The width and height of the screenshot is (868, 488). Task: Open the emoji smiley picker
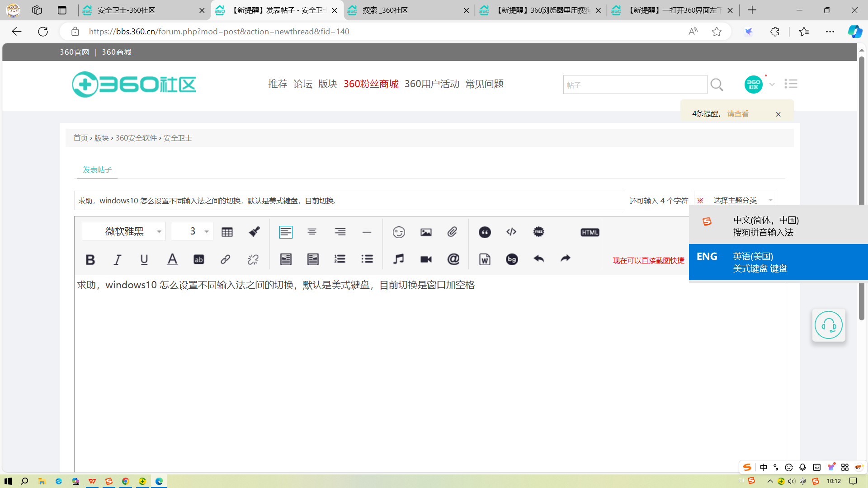(399, 232)
